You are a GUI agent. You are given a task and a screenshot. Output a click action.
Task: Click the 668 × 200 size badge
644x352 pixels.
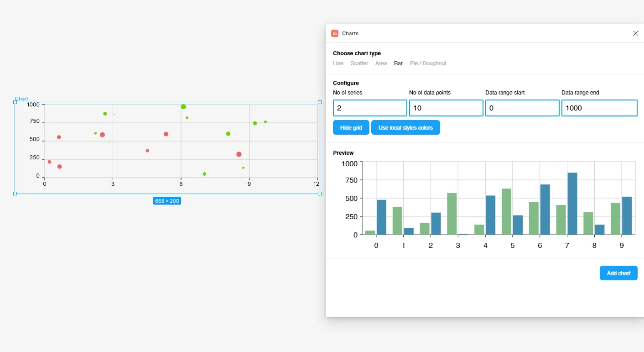pyautogui.click(x=167, y=201)
